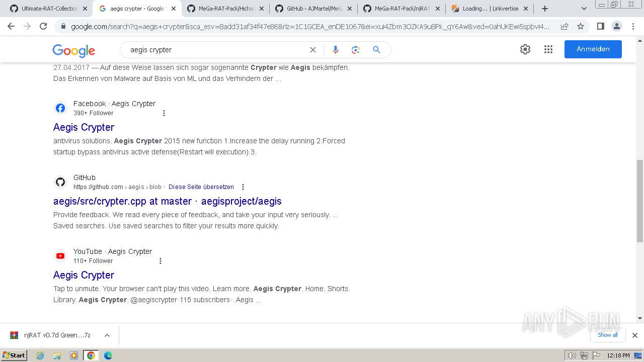The height and width of the screenshot is (362, 644).
Task: Go forward to next page
Action: coord(27,26)
